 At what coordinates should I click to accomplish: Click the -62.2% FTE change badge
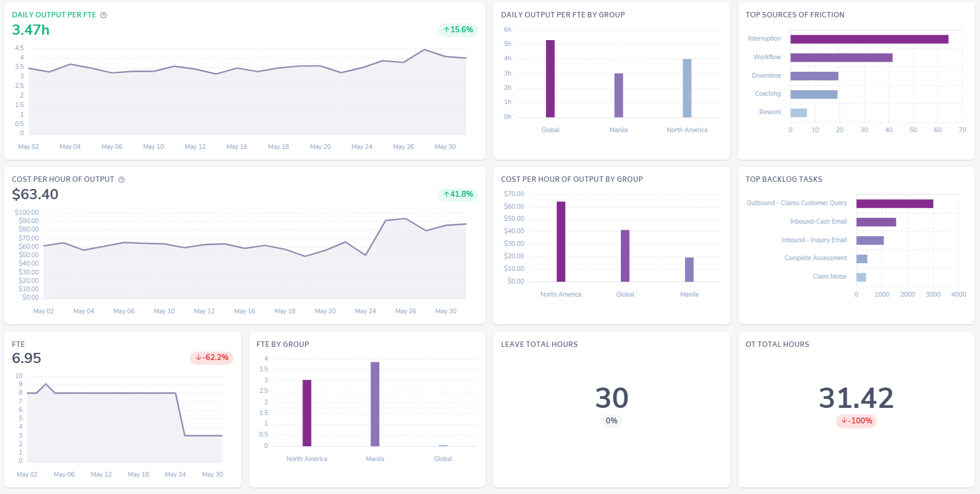pyautogui.click(x=212, y=358)
